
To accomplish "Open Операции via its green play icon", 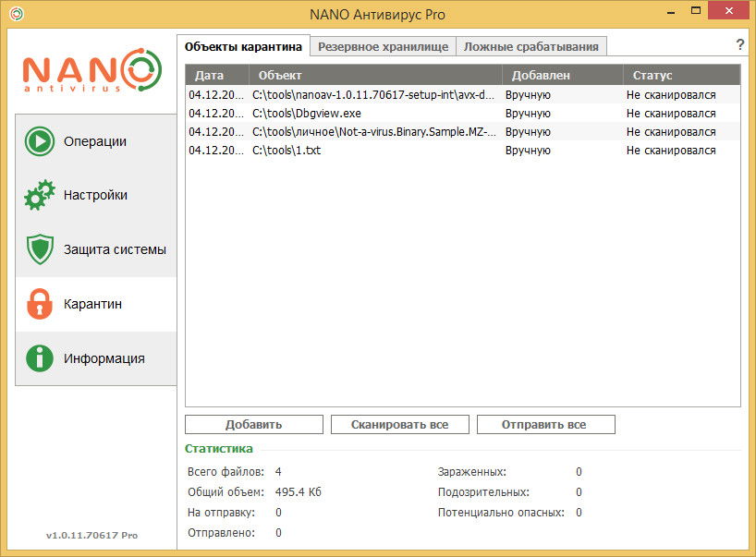I will [40, 141].
